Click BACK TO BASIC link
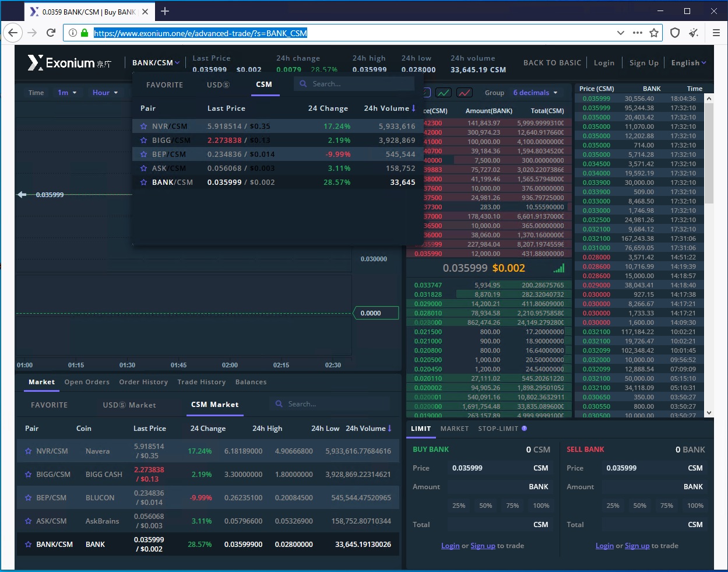The image size is (728, 572). (552, 63)
